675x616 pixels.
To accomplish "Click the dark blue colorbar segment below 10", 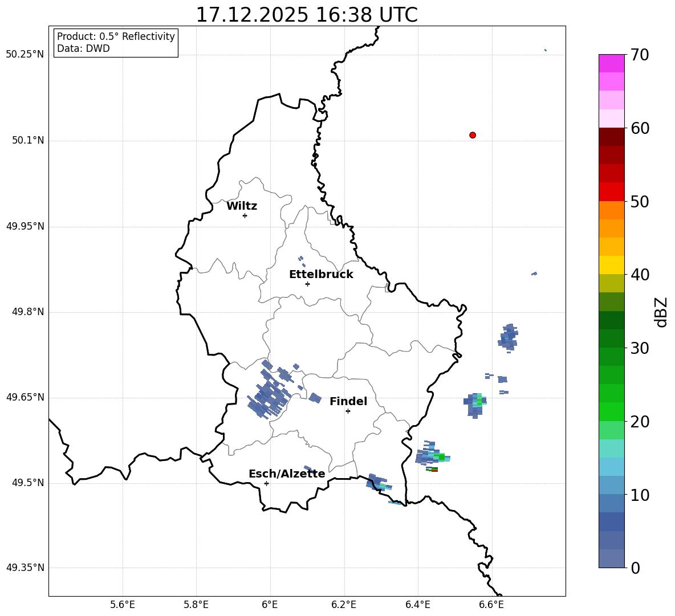I will point(611,521).
